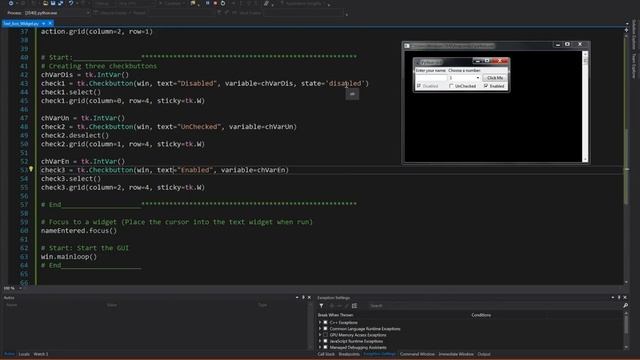Click the code line chVarDis = tk.IntVar()
The height and width of the screenshot is (360, 640).
(84, 75)
